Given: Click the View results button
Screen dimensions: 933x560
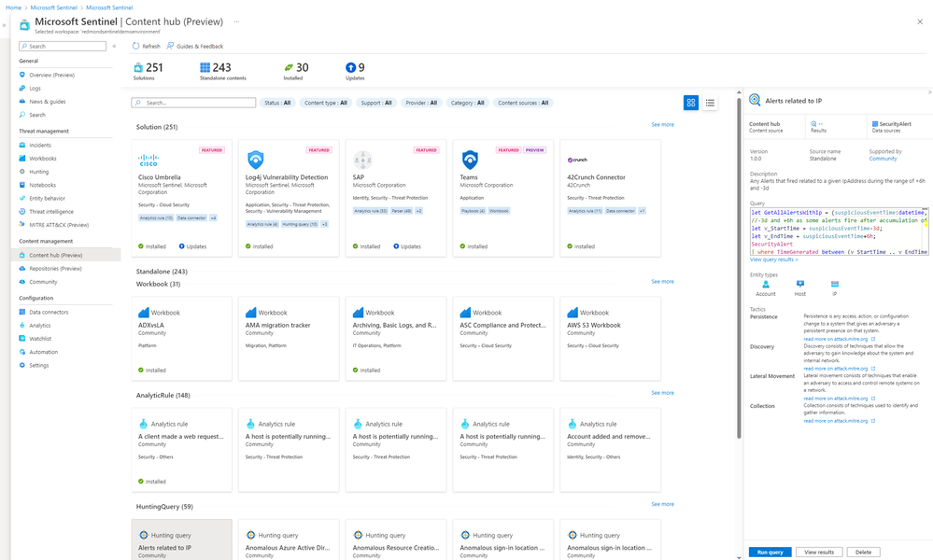Looking at the screenshot, I should (x=819, y=553).
